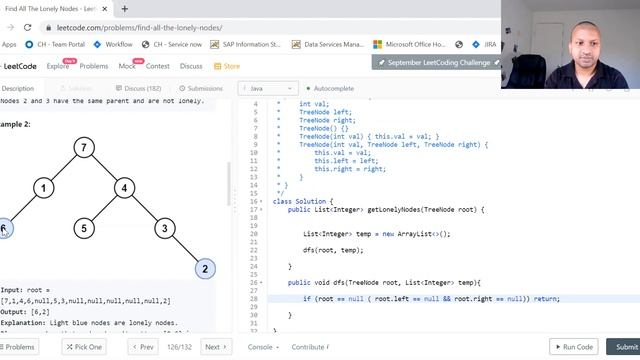Switch to the Description tab

[x=17, y=89]
